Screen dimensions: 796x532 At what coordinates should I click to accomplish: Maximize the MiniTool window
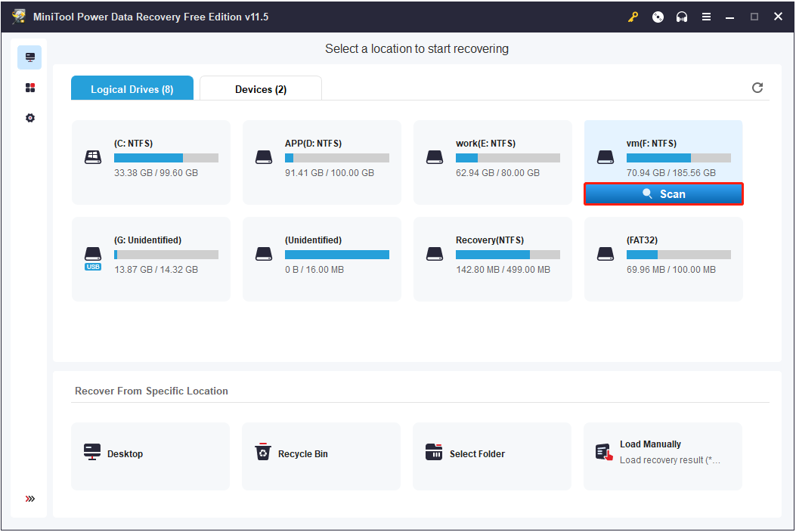[x=754, y=17]
